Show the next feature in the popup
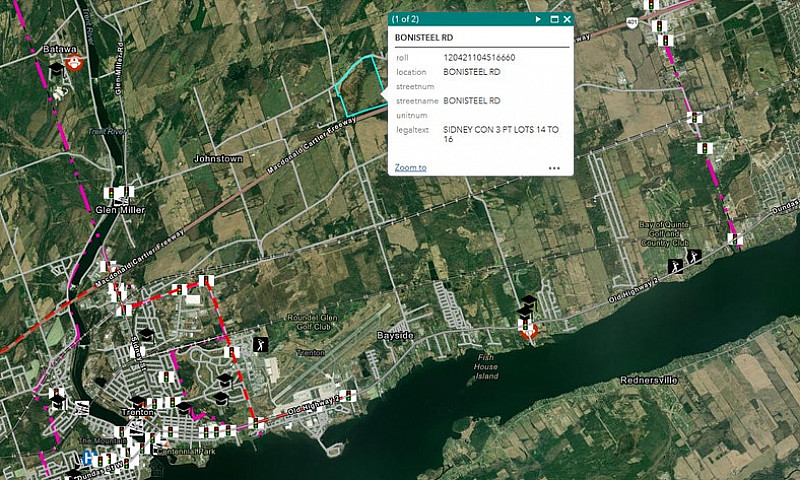Screen dimensions: 800x480 click(x=538, y=19)
